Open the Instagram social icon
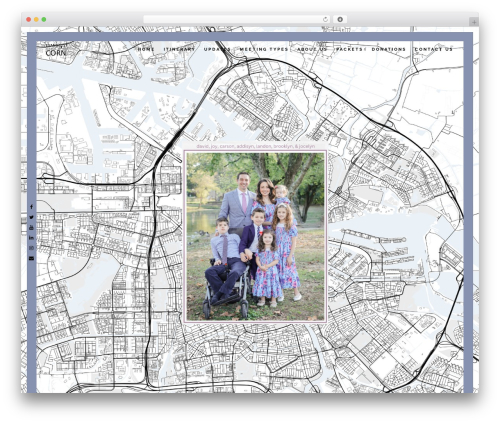 (x=31, y=248)
